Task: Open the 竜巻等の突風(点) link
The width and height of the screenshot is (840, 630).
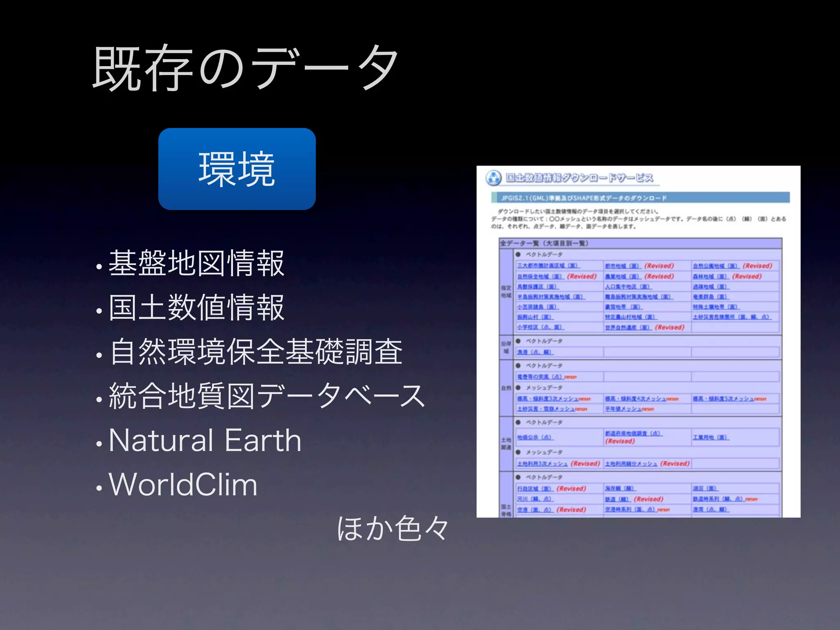Action: click(541, 377)
